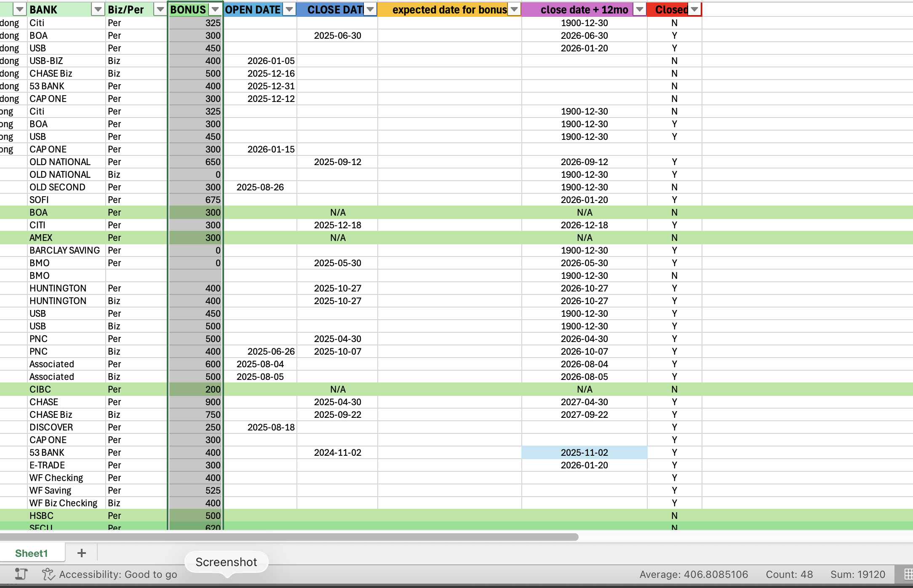The image size is (913, 588).
Task: Click the macro recording icon in status bar
Action: [21, 574]
